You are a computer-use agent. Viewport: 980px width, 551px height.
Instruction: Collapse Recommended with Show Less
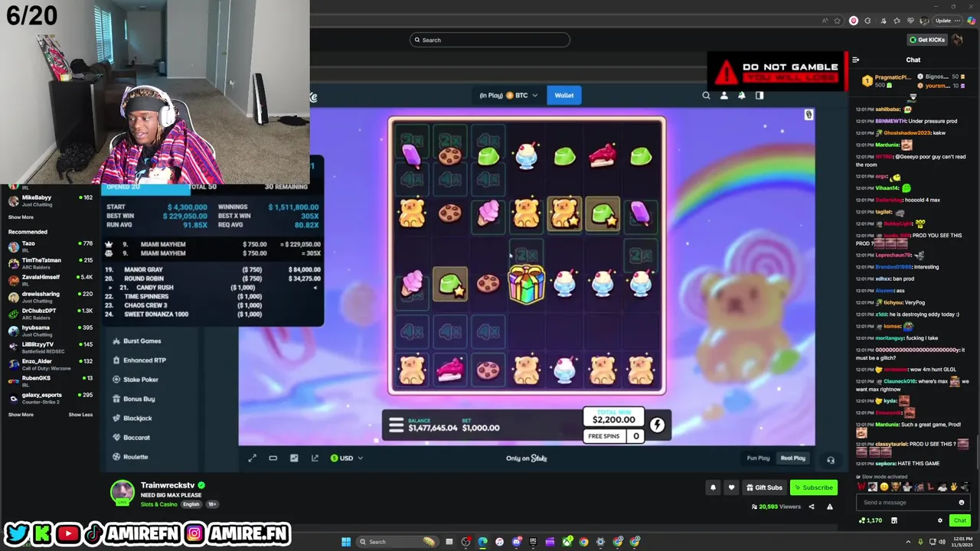tap(80, 415)
